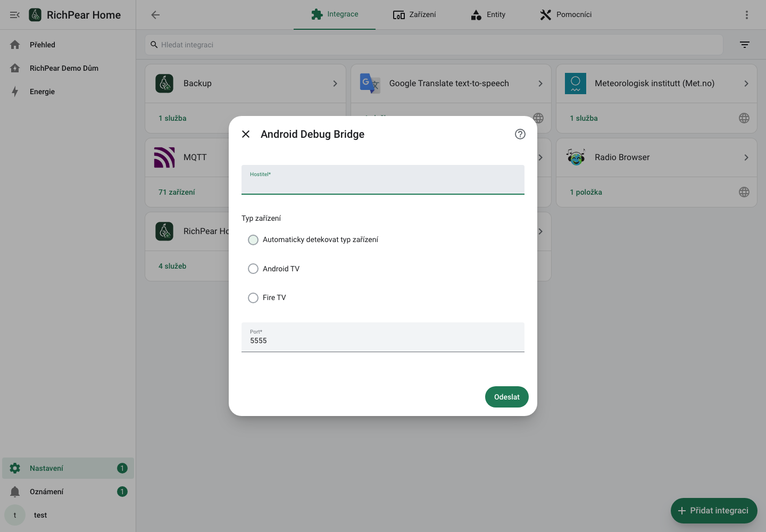Click the Přehled home icon
This screenshot has height=532, width=766.
tap(15, 45)
